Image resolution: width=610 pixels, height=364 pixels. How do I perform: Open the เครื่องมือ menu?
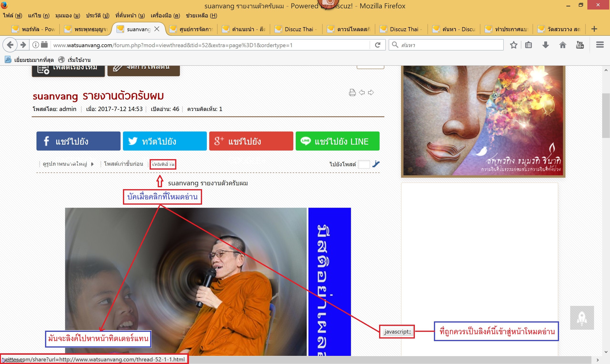(165, 15)
